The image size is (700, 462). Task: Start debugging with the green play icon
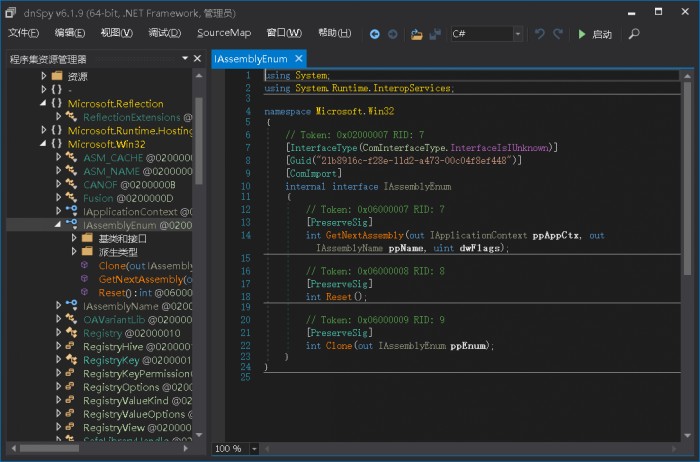(x=582, y=34)
